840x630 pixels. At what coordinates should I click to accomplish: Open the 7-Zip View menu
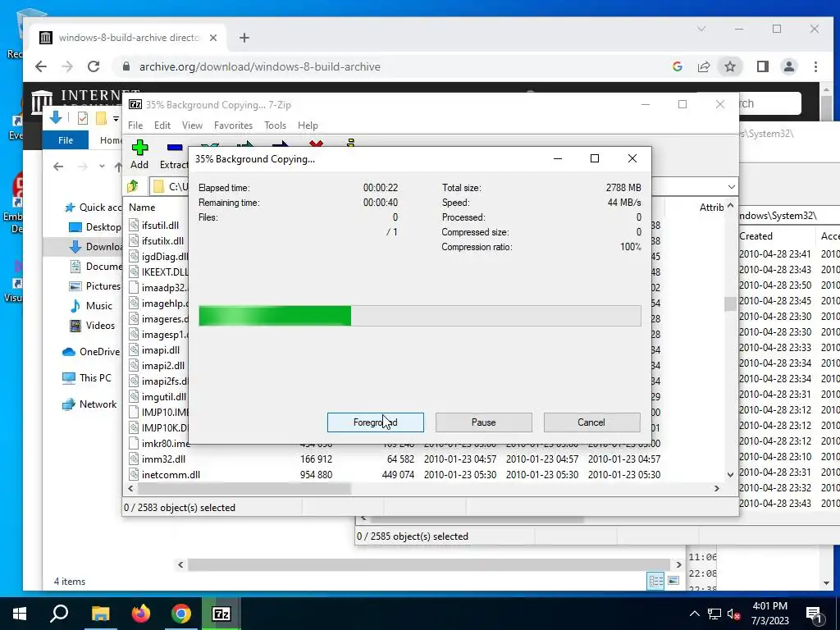point(192,126)
